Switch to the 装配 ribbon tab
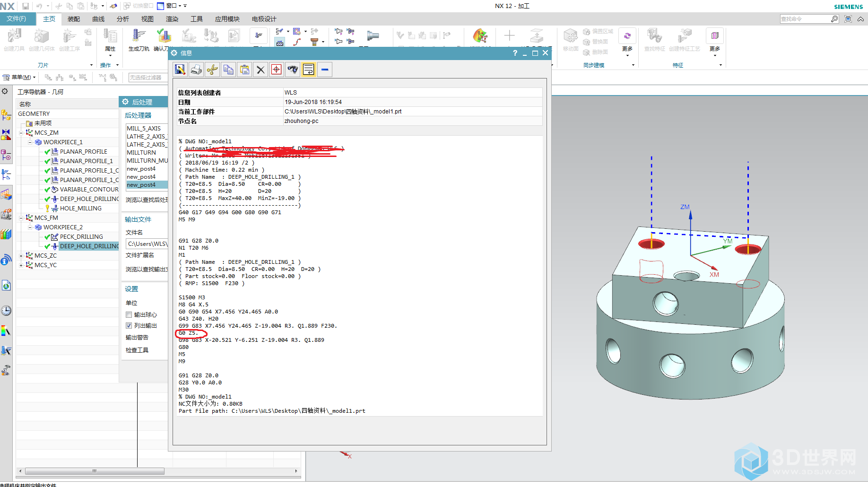Image resolution: width=868 pixels, height=487 pixels. pyautogui.click(x=74, y=19)
